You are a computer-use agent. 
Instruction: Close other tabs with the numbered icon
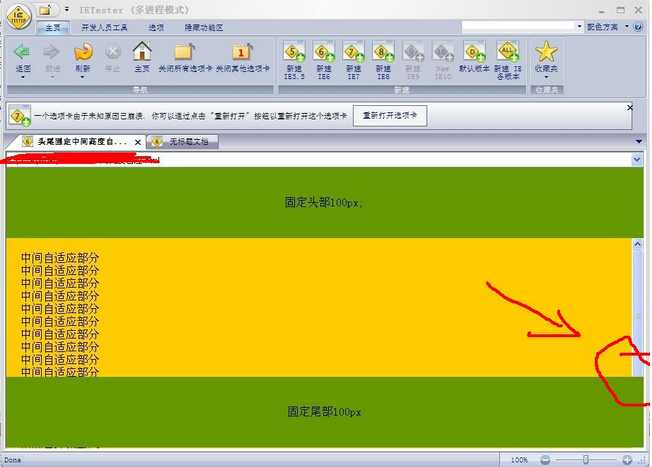tap(242, 52)
